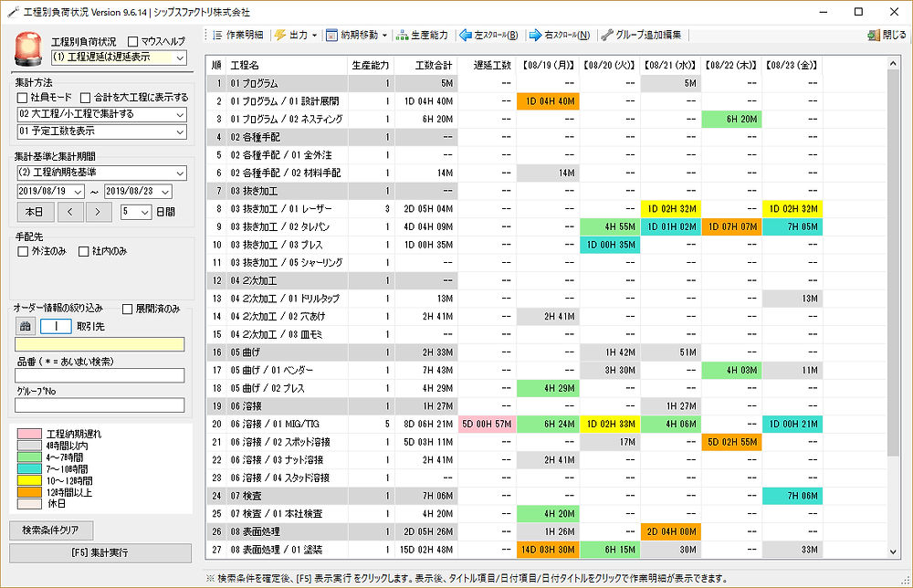Click row 06 溶接 / 01 MIG/TIG
Image resolution: width=913 pixels, height=588 pixels.
[x=515, y=424]
